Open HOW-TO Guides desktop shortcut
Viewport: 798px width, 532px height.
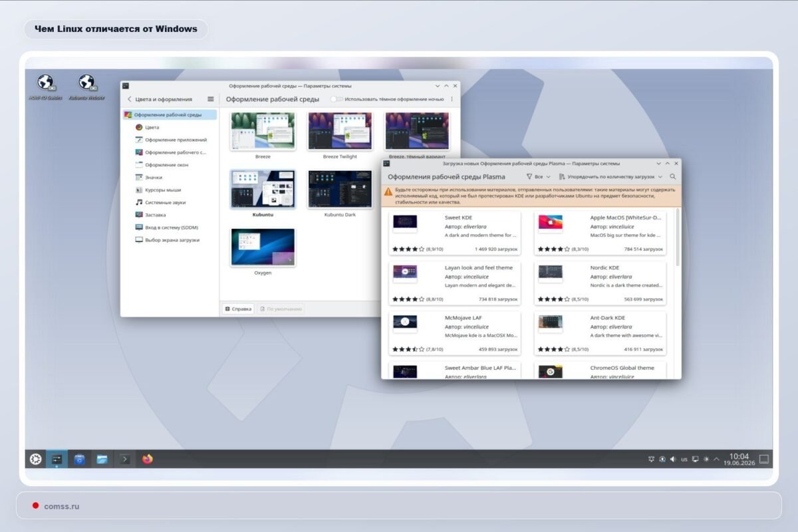[45, 86]
